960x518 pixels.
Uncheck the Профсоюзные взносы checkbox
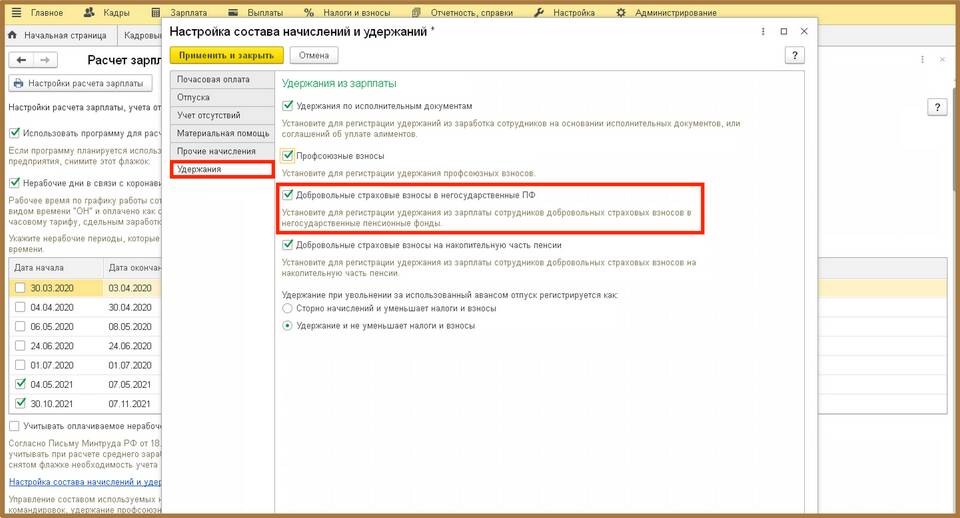pyautogui.click(x=288, y=156)
